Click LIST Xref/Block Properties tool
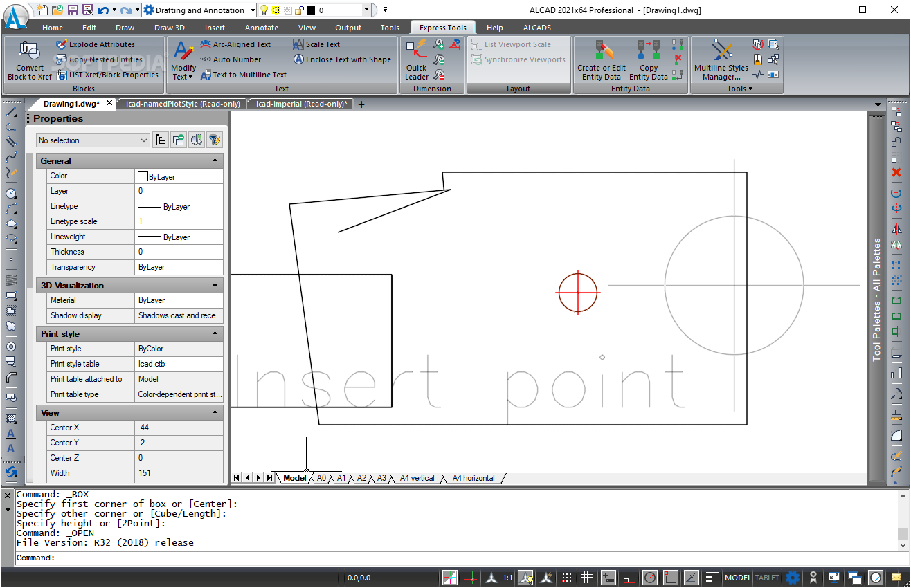 [x=107, y=75]
